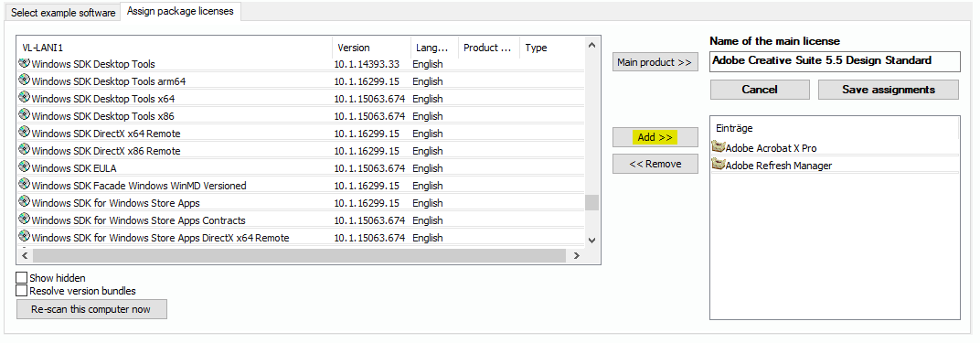Click English cell in Windows SDK EULA row

(x=428, y=168)
